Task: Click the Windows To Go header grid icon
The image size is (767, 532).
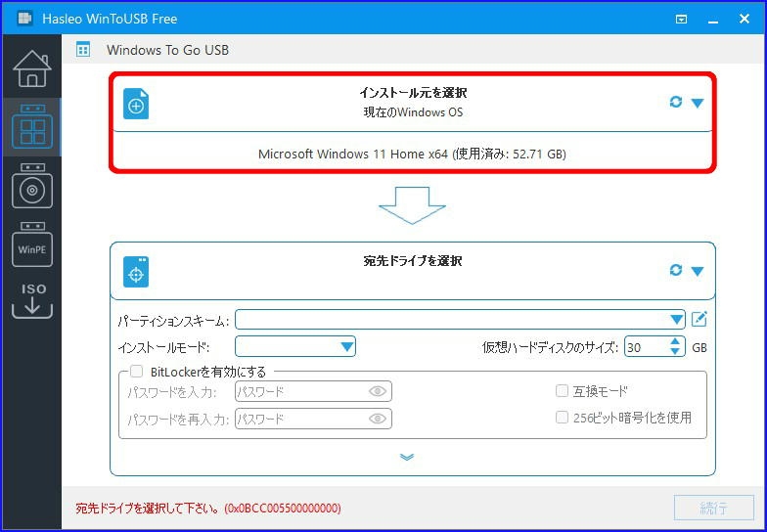Action: click(x=83, y=49)
